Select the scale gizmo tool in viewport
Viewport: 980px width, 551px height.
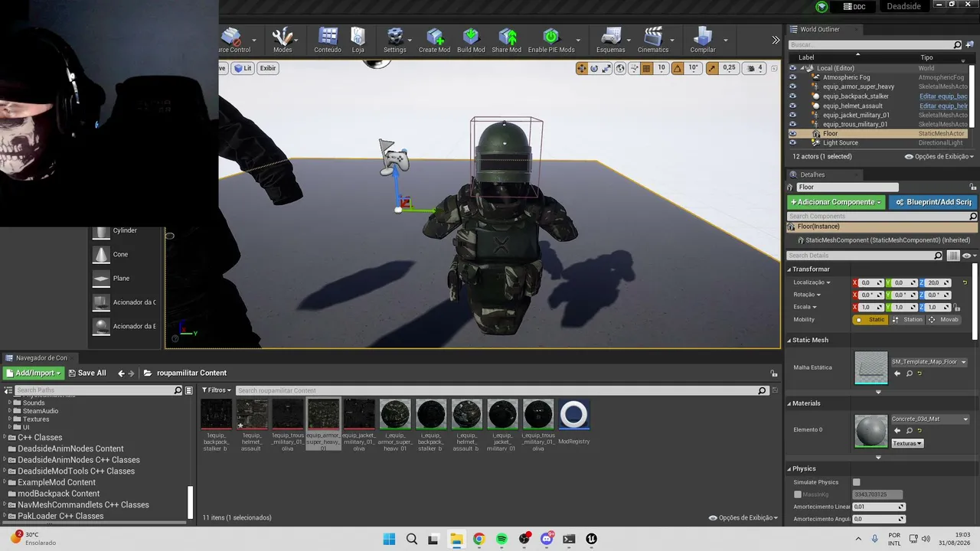tap(606, 68)
